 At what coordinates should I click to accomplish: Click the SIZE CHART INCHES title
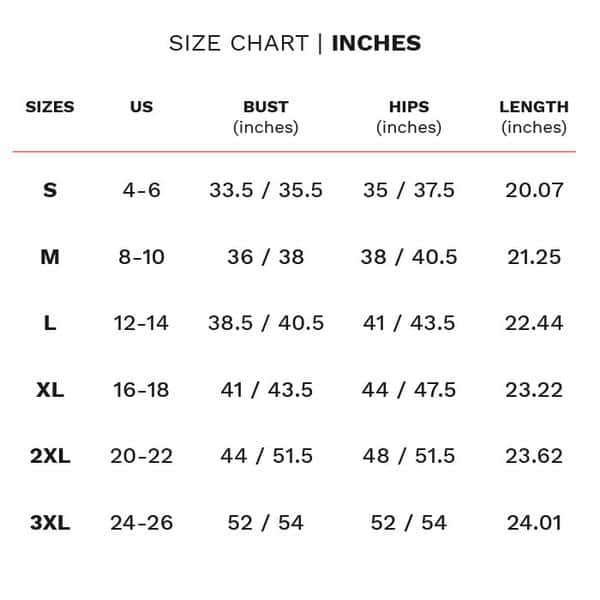pos(295,43)
